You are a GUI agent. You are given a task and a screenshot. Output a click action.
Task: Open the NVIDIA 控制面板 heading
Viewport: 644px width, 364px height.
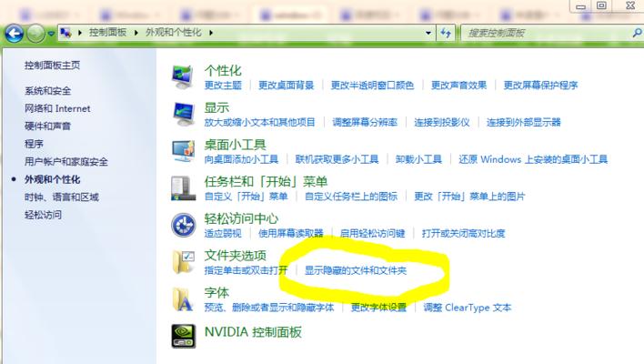[253, 332]
